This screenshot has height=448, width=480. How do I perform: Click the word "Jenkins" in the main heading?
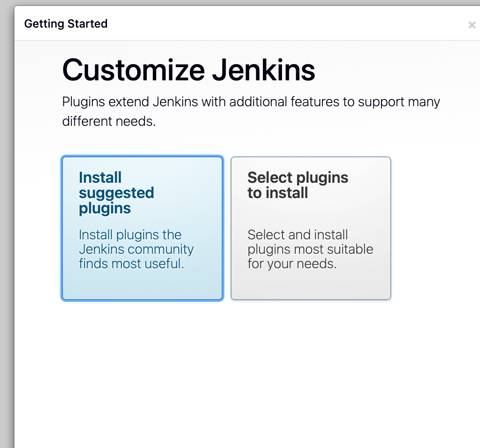click(263, 70)
